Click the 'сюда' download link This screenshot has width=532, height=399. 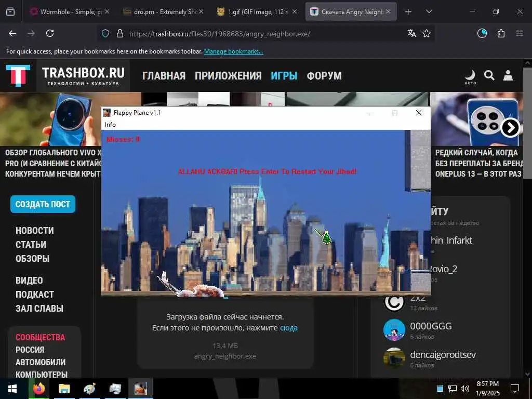coord(289,328)
